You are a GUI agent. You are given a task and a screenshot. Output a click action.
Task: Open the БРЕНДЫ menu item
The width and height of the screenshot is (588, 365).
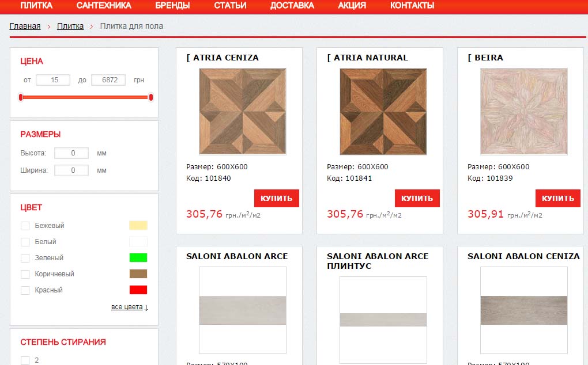pyautogui.click(x=172, y=6)
